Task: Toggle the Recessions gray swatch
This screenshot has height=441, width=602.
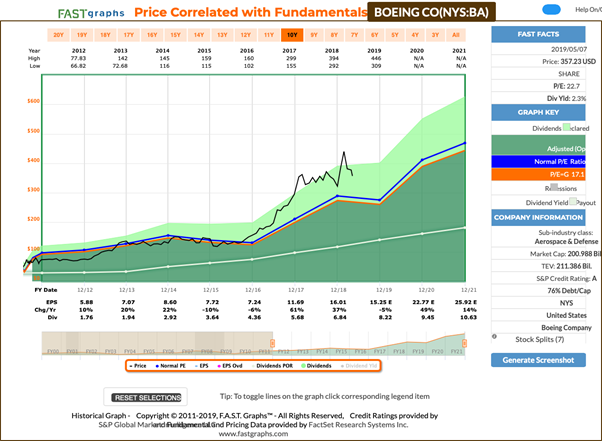Action: pos(554,187)
